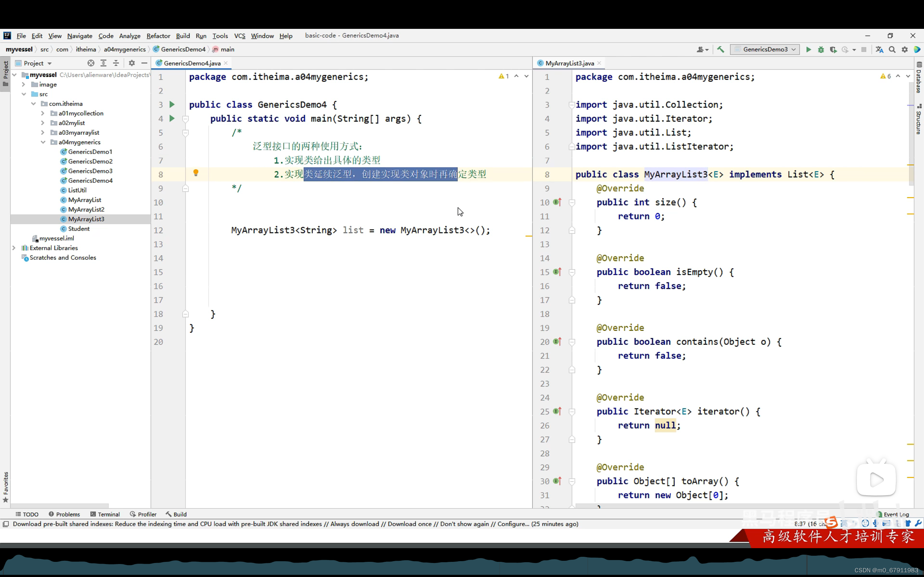Viewport: 924px width, 577px height.
Task: Expand the a01mycollection package folder
Action: [x=43, y=113]
